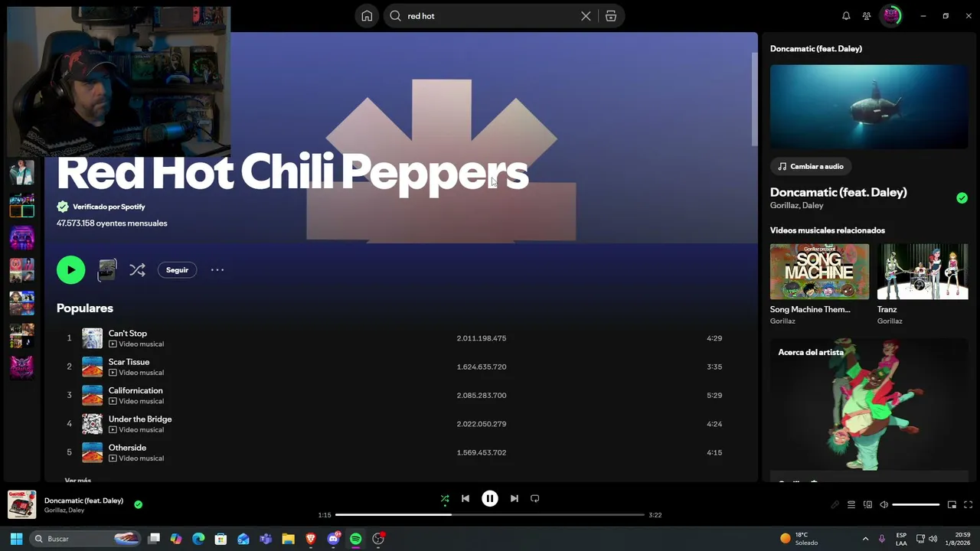The width and height of the screenshot is (980, 551).
Task: Click the Can't Stop album cover thumbnail
Action: pyautogui.click(x=92, y=338)
